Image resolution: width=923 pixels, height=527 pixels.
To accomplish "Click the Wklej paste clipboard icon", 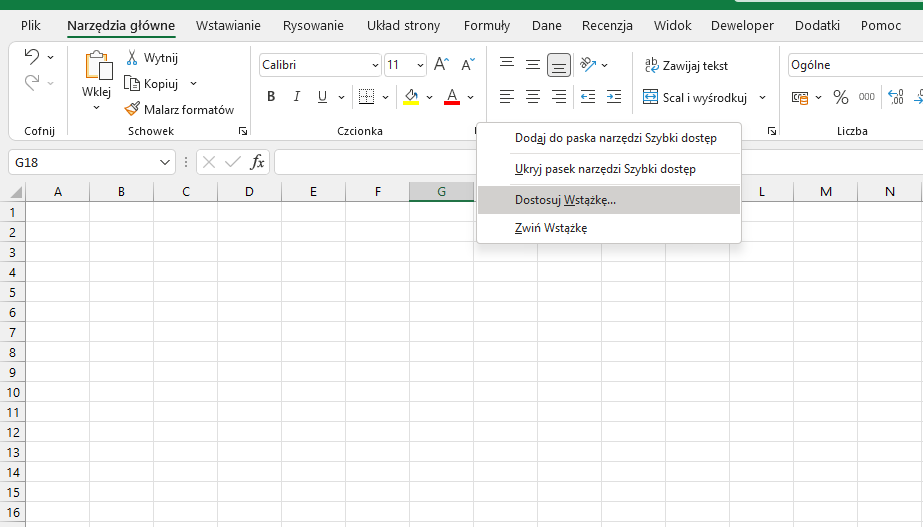I will tap(98, 65).
